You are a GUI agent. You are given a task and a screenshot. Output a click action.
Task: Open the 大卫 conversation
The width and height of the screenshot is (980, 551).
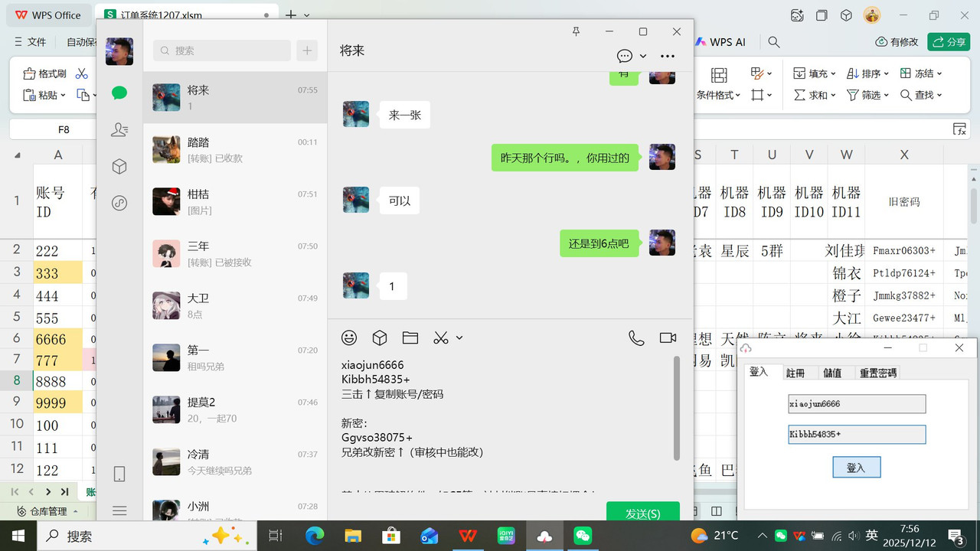point(235,305)
